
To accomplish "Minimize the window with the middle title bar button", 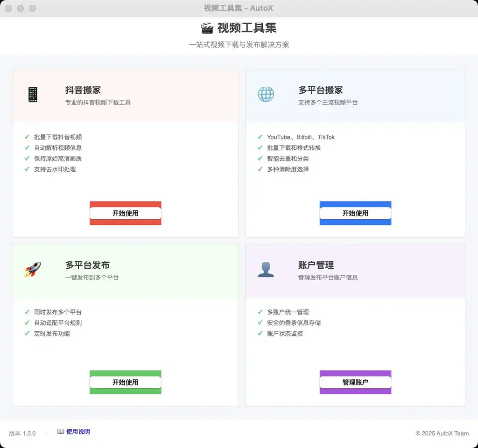I will tap(21, 8).
